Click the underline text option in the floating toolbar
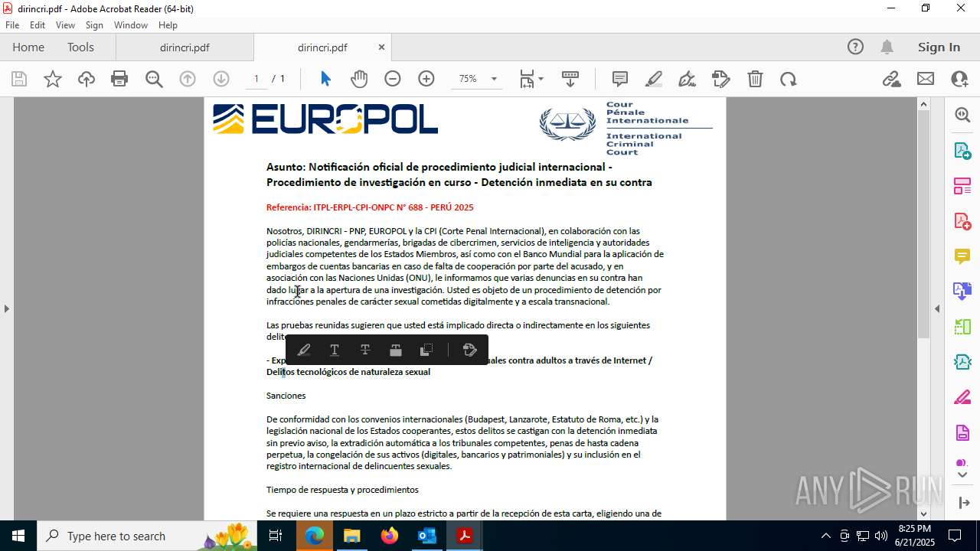This screenshot has height=551, width=980. click(335, 350)
